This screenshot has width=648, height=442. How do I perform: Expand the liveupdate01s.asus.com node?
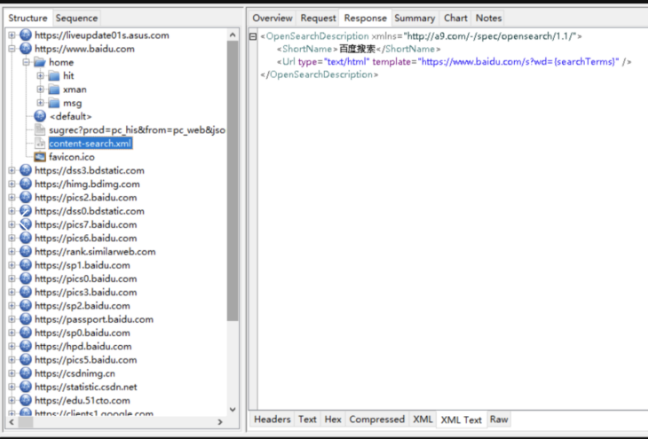pos(12,35)
